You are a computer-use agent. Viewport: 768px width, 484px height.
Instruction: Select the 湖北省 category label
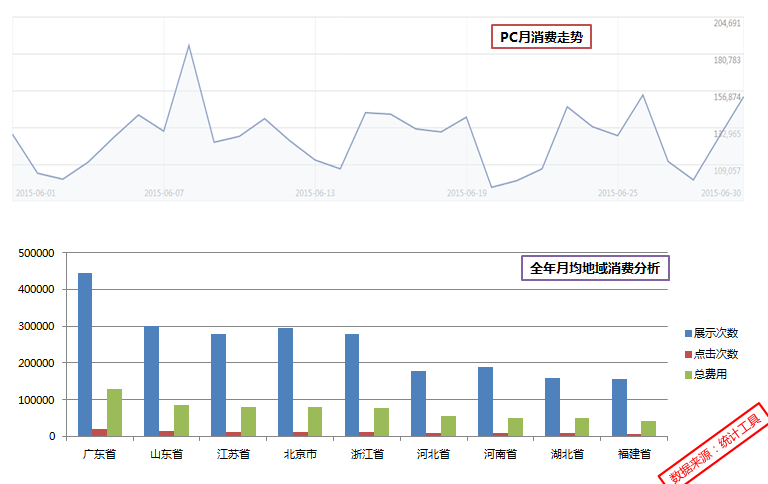tap(566, 454)
